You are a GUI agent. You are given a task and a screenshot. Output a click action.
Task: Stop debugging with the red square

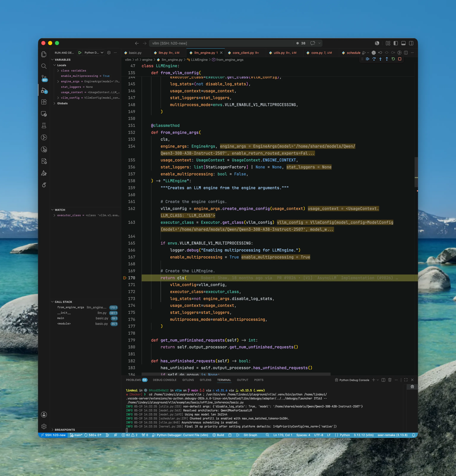[x=400, y=59]
